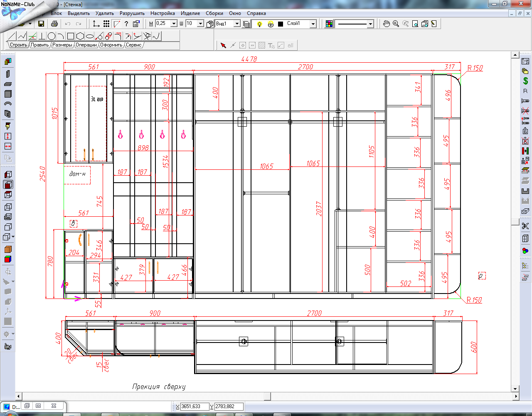532x416 pixels.
Task: Click the orange box icon
Action: point(8,249)
